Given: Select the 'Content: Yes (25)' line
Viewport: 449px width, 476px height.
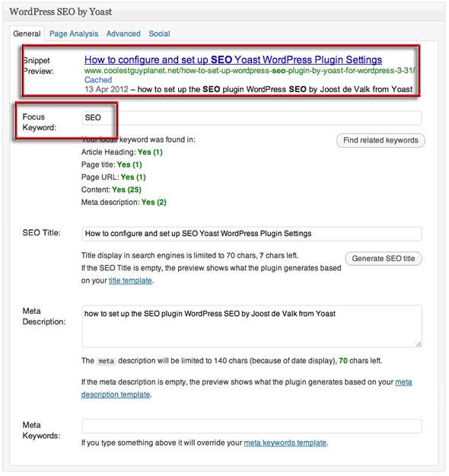Looking at the screenshot, I should 111,190.
